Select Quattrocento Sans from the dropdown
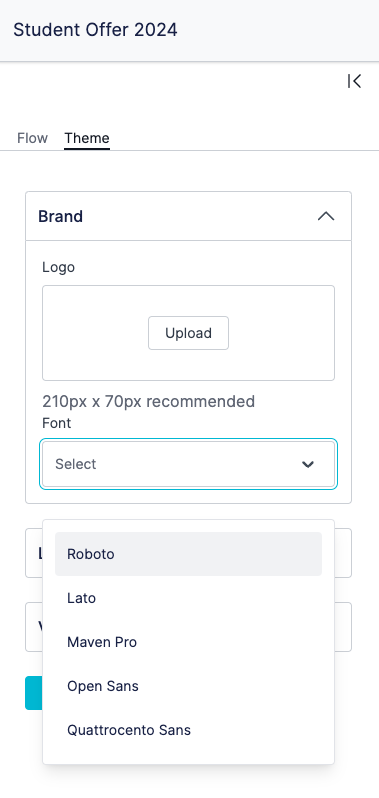 (188, 730)
